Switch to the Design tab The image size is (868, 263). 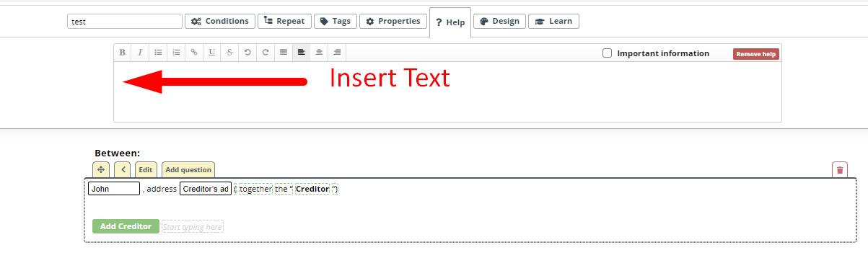point(499,22)
